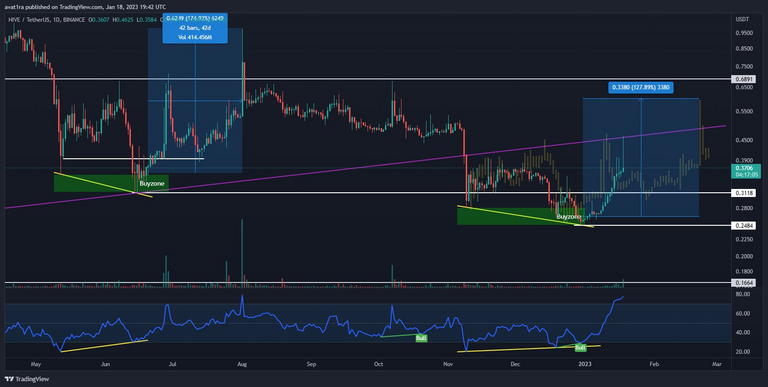Click the Nov label on time axis
Screen dimensions: 768x387
click(448, 364)
